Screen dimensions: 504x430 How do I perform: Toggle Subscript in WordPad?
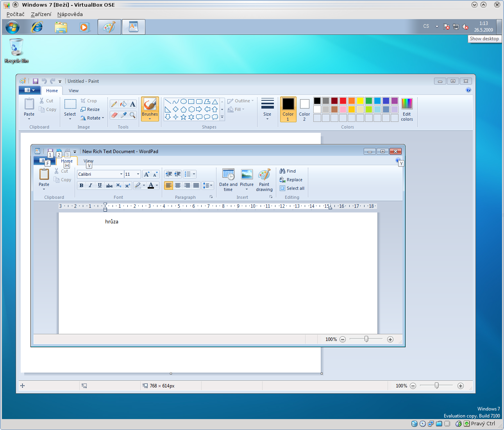119,186
